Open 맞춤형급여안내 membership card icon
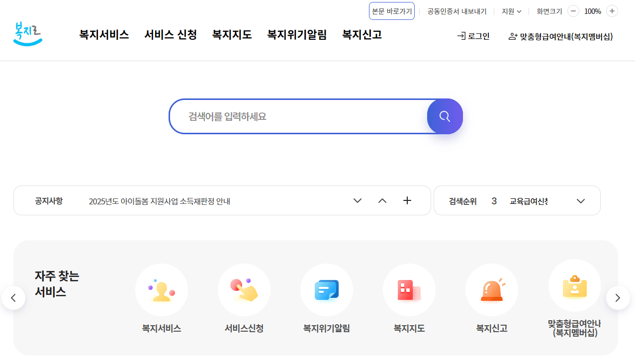Viewport: 635px width, 364px height. click(x=575, y=285)
